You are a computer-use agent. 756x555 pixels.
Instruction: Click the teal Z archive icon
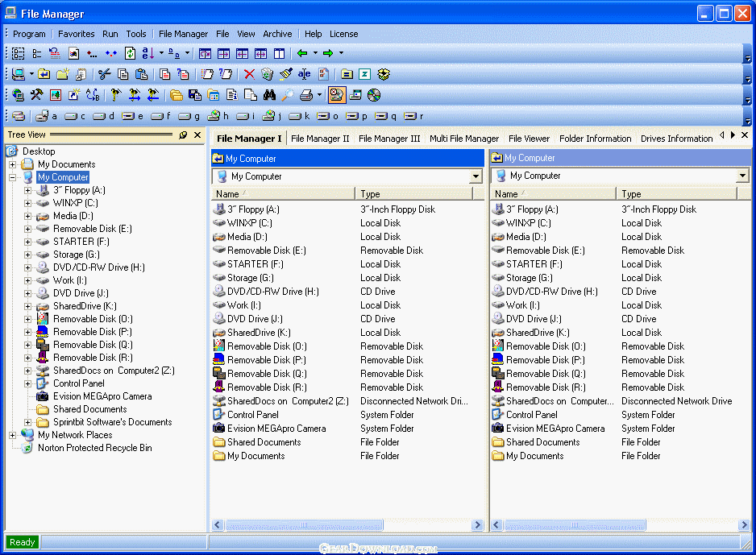(x=365, y=74)
